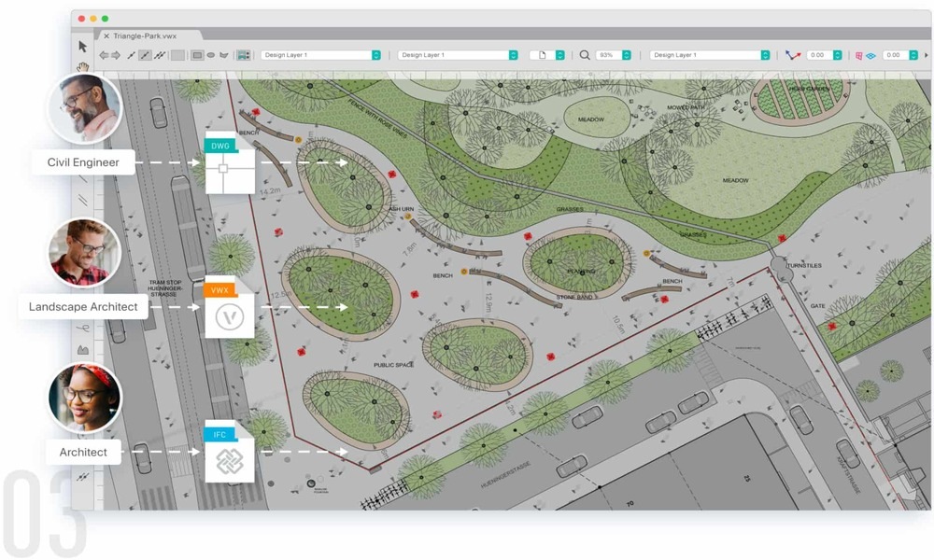Open the page sheet dropdown
The height and width of the screenshot is (560, 934).
point(546,55)
